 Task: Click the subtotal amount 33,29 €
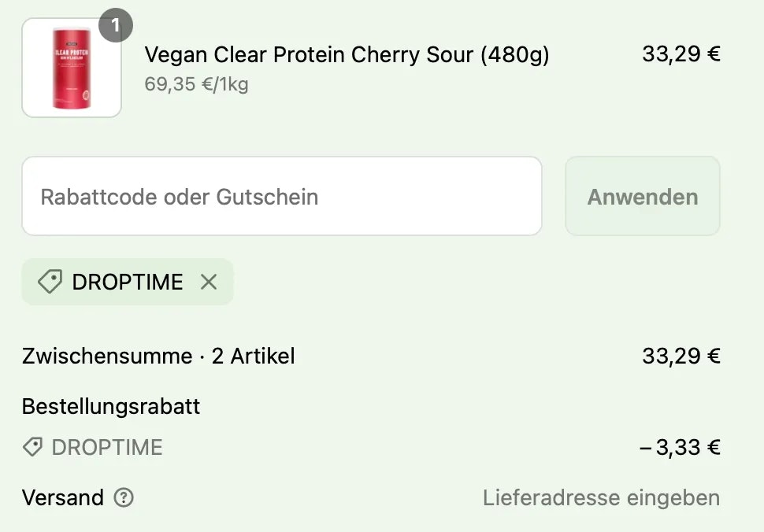pyautogui.click(x=681, y=356)
